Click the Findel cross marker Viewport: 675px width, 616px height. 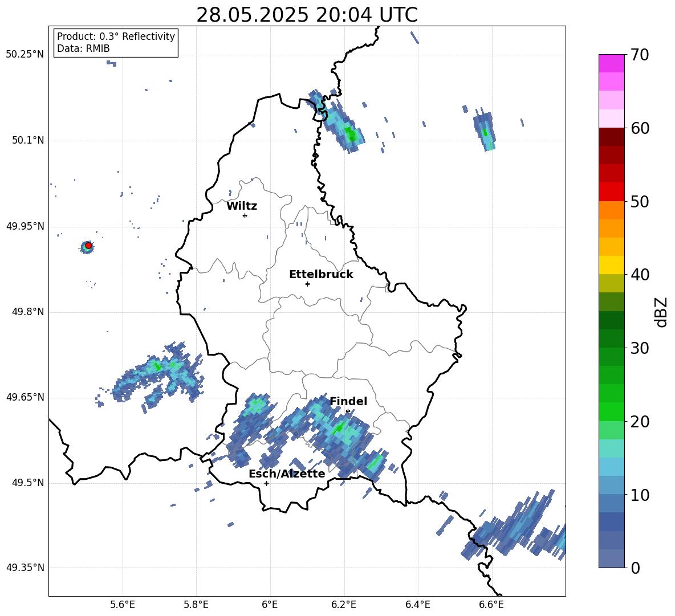click(348, 411)
